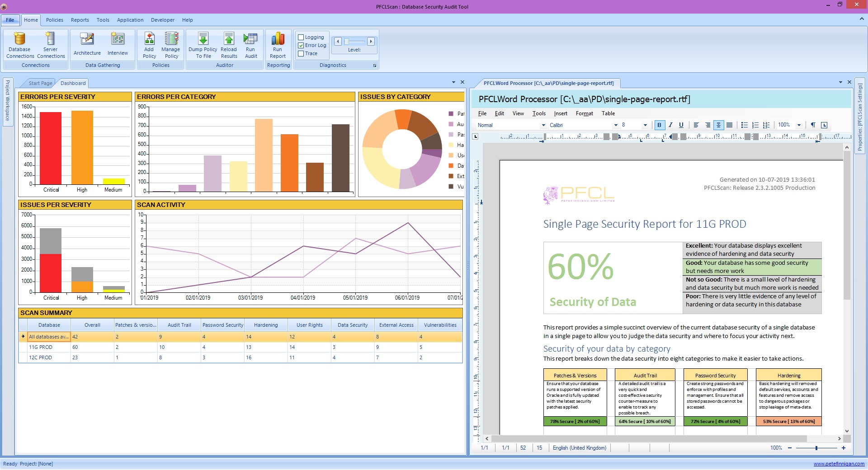Open the Interview tool
This screenshot has height=470, width=868.
point(118,44)
